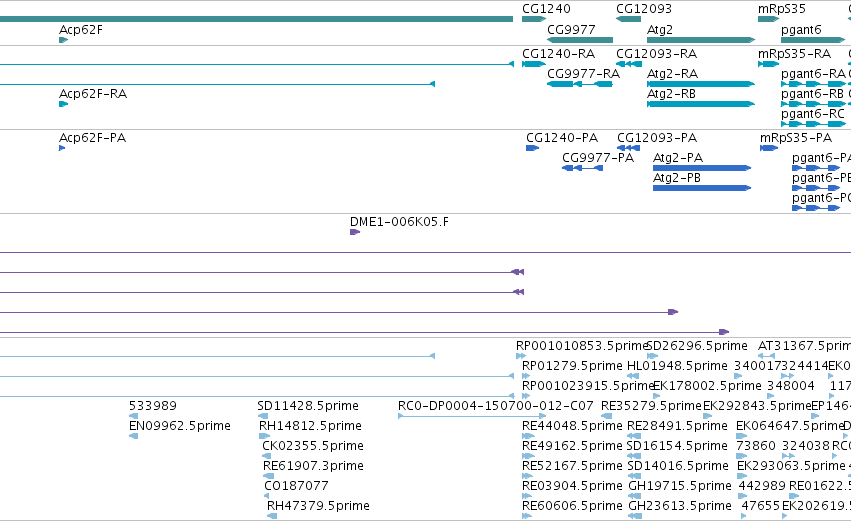Click the 533989 EST label
Viewport: 851px width, 521px height.
[153, 406]
